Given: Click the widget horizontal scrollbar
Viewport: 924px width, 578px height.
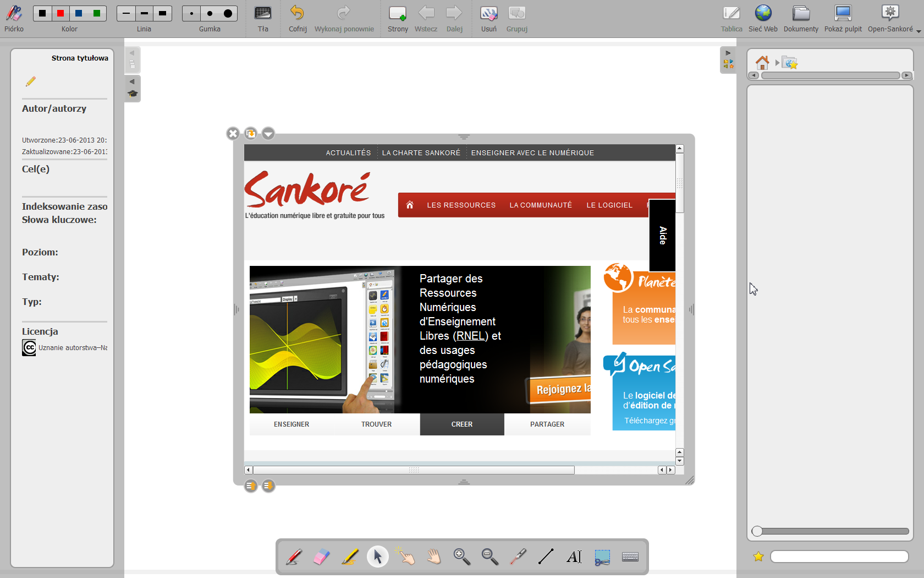Looking at the screenshot, I should tap(414, 470).
